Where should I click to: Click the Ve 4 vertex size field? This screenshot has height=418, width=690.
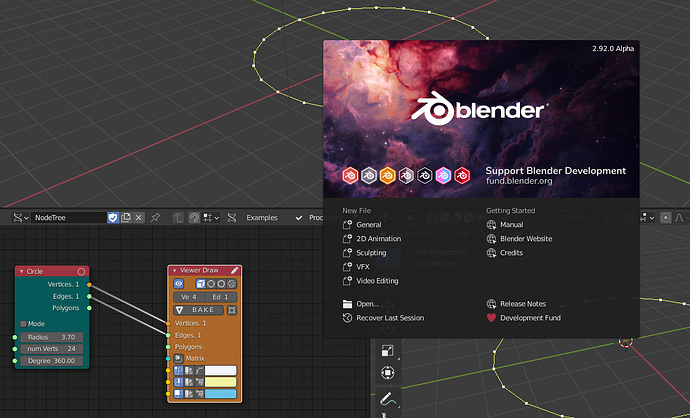coord(189,297)
